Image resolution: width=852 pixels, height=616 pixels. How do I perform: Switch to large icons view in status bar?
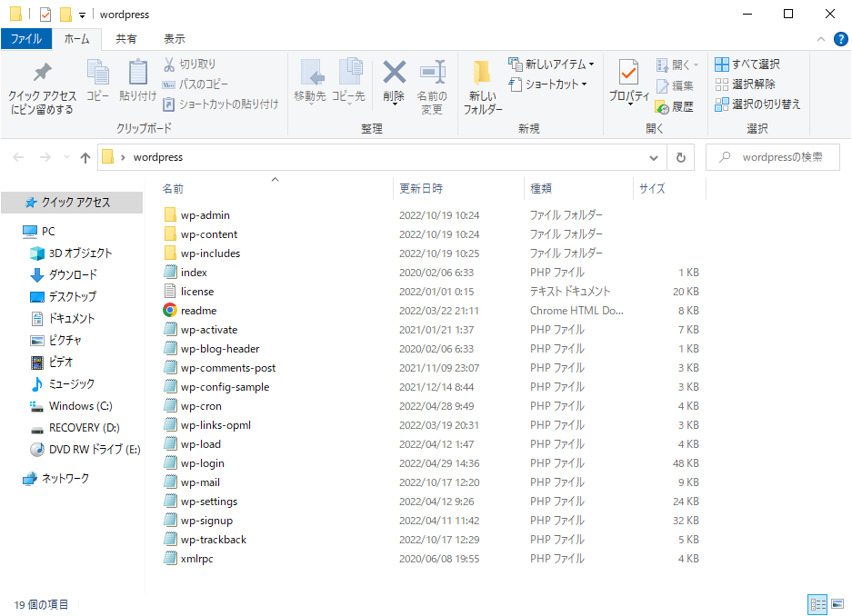point(837,604)
